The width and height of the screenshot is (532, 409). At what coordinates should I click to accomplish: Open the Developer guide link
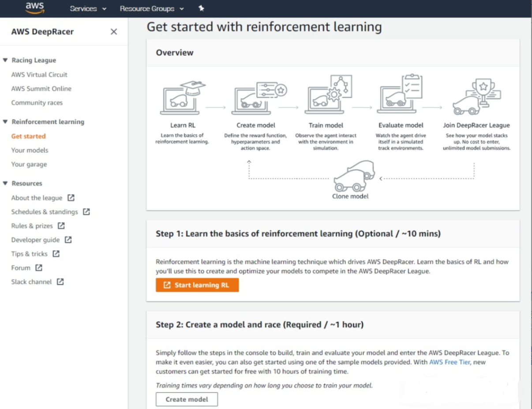(x=35, y=240)
